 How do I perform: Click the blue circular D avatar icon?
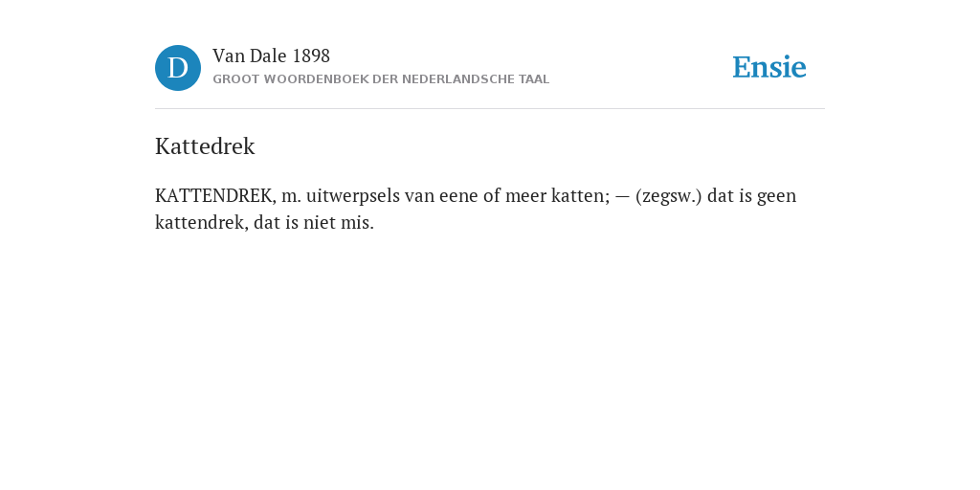tap(178, 68)
